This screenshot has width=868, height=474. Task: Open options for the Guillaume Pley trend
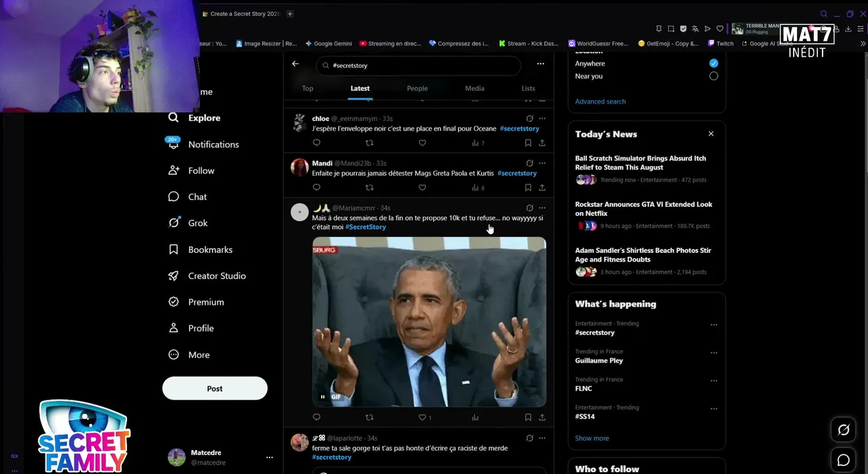(713, 353)
